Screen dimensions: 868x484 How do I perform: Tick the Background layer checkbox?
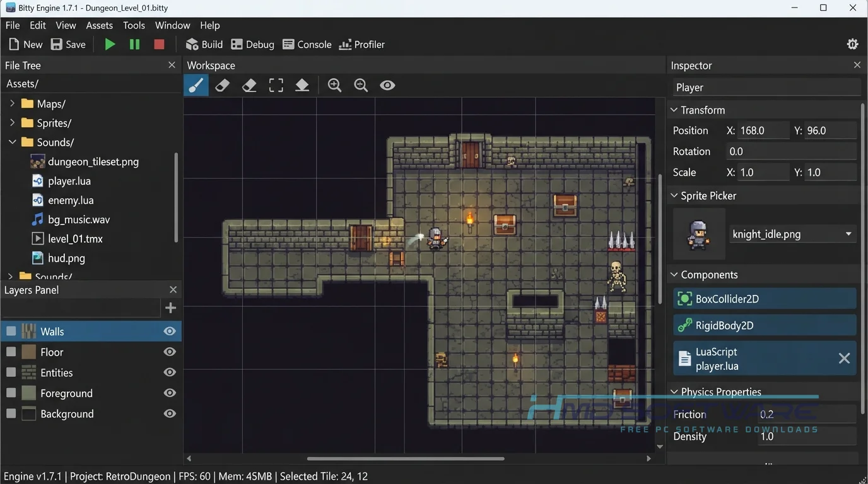click(x=11, y=413)
